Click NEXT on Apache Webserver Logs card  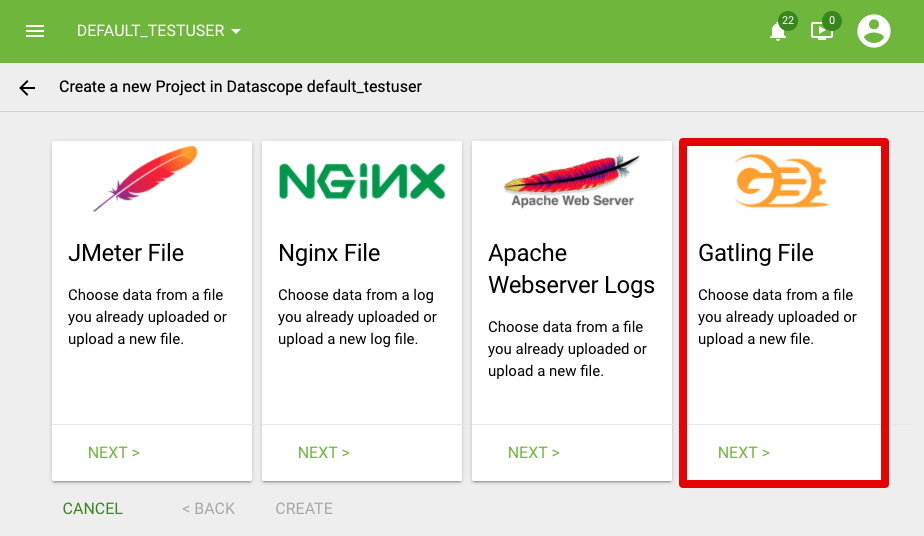click(x=533, y=452)
